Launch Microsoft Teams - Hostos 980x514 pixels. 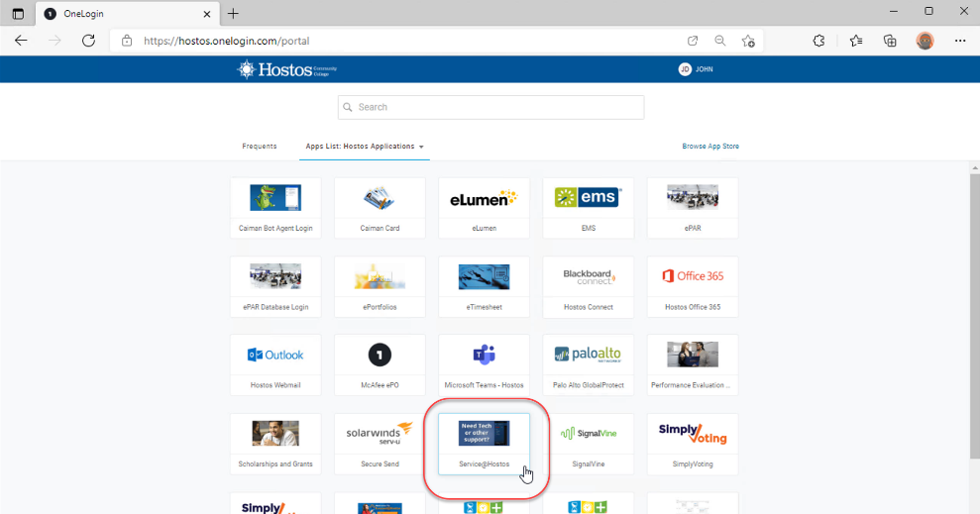point(484,362)
